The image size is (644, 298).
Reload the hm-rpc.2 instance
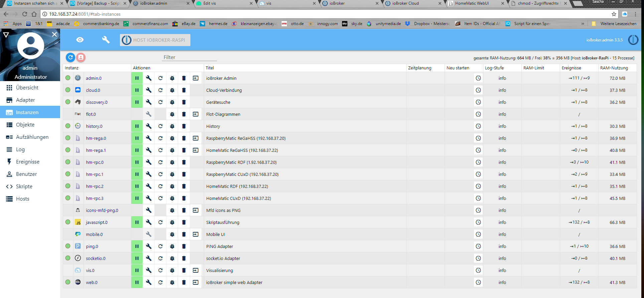point(160,186)
